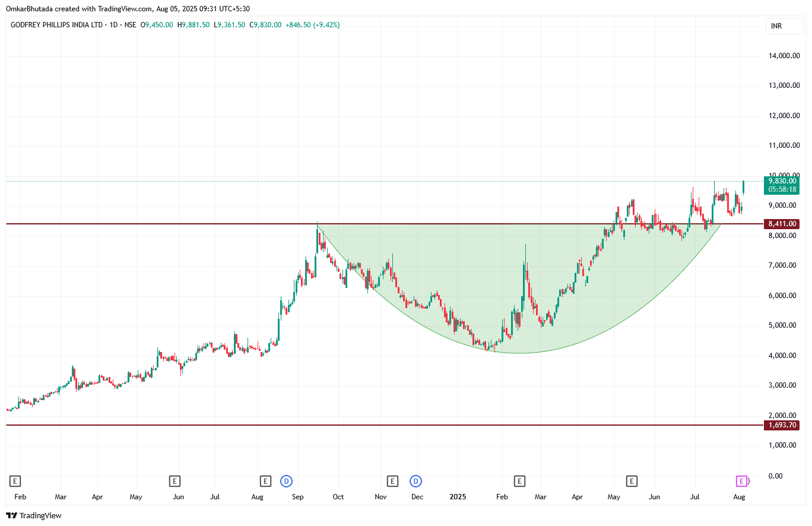Click the 1,693.70 horizontal line price label
This screenshot has width=812, height=526.
point(782,425)
